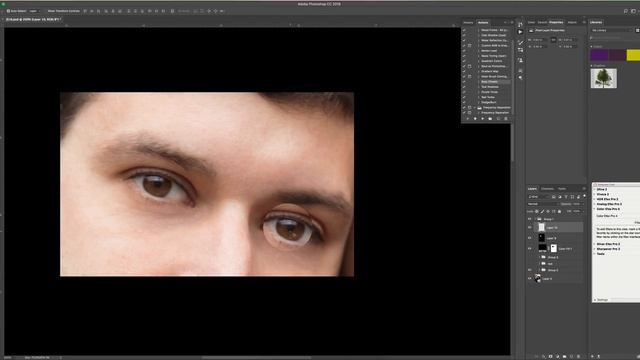Open the collapsed Brush settings panel icon
This screenshot has height=360, width=640.
(x=520, y=42)
